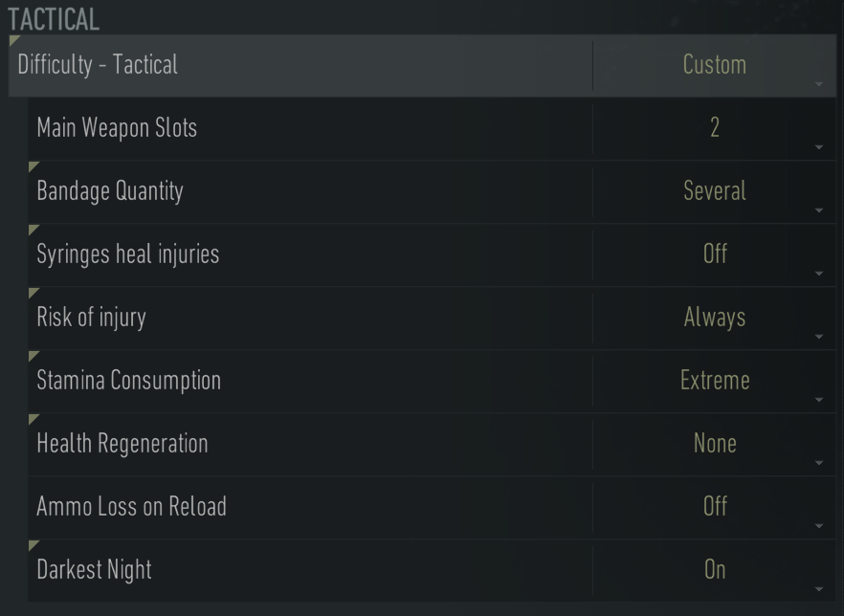844x616 pixels.
Task: Toggle the Syringes heal injuries Off value
Action: click(x=715, y=254)
